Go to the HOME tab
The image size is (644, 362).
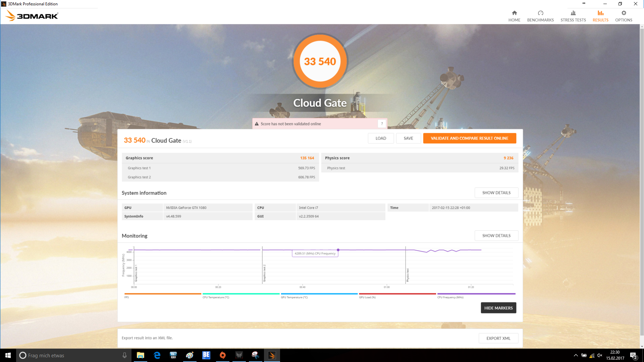(x=514, y=16)
